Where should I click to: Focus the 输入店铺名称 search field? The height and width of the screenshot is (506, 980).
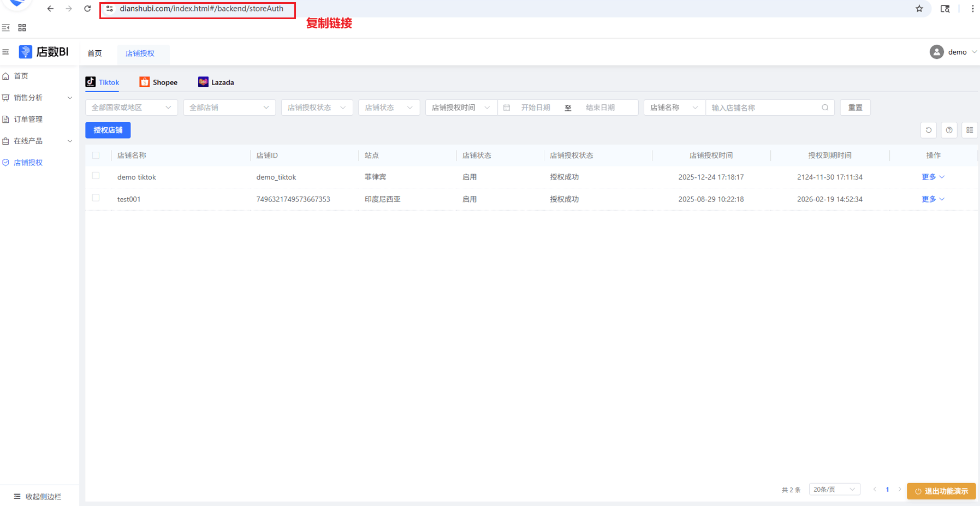pyautogui.click(x=763, y=108)
